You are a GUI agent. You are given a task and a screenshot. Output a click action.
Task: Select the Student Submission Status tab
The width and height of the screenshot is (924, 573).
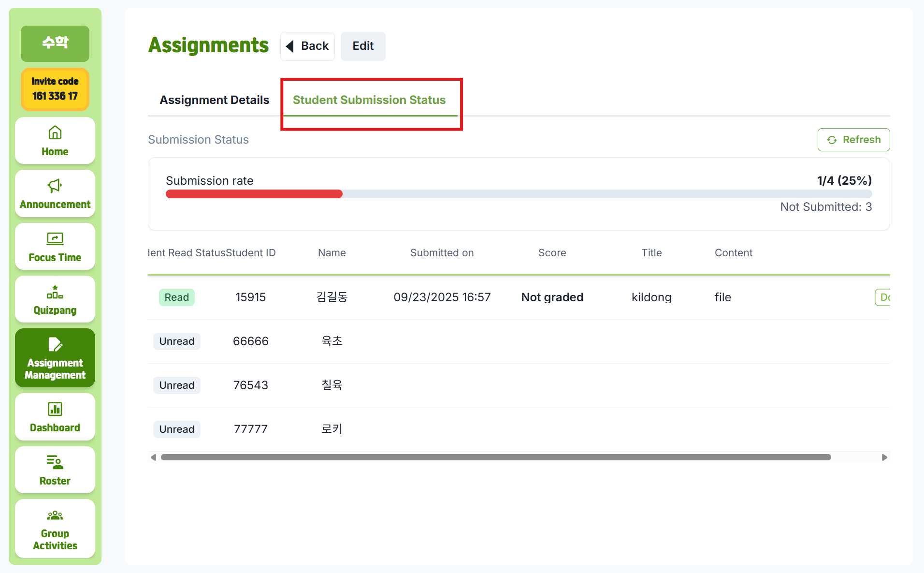click(x=369, y=100)
